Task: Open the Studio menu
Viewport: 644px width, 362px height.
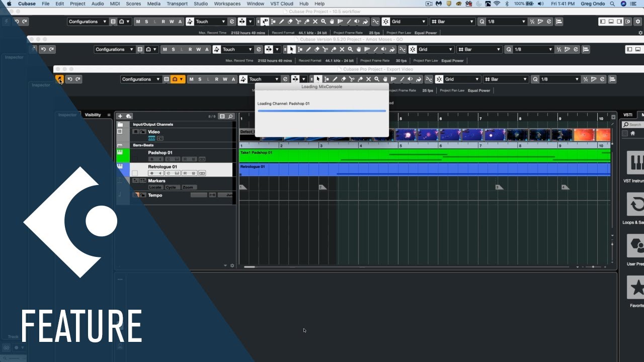Action: click(x=201, y=4)
